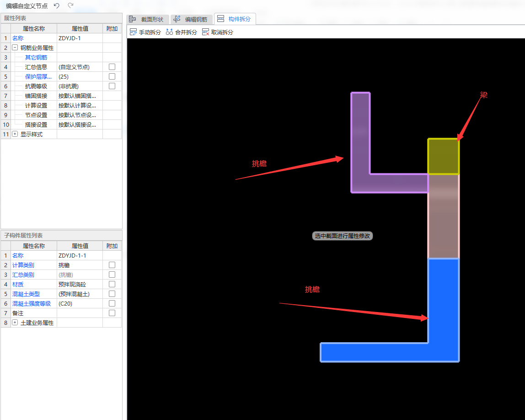The width and height of the screenshot is (525, 420).
Task: Click the 截面形状 tab icon
Action: point(133,19)
